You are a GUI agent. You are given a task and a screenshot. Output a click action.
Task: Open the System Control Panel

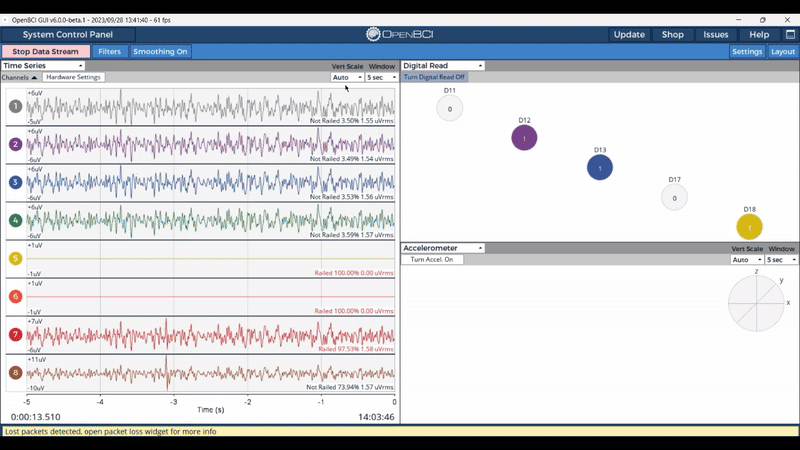click(68, 35)
